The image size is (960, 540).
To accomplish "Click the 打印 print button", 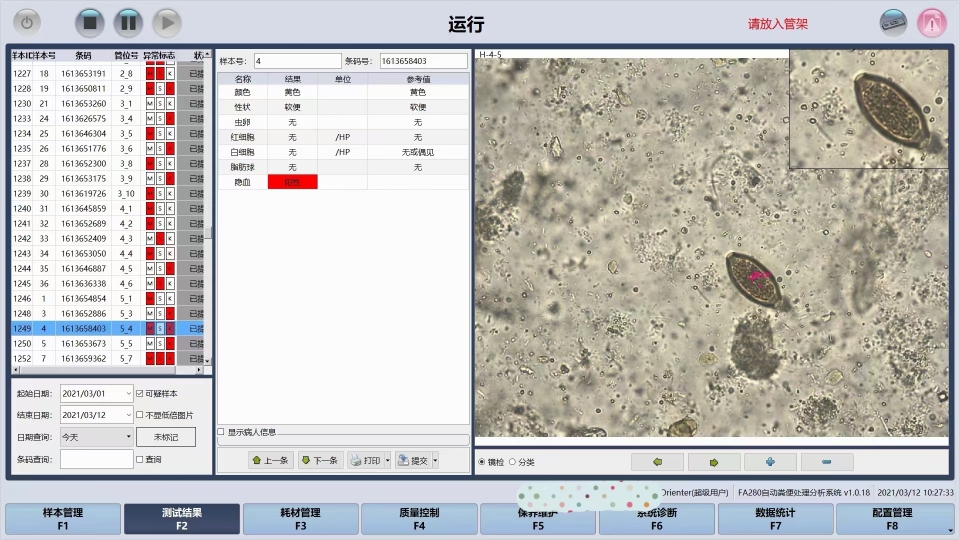I will pyautogui.click(x=366, y=460).
